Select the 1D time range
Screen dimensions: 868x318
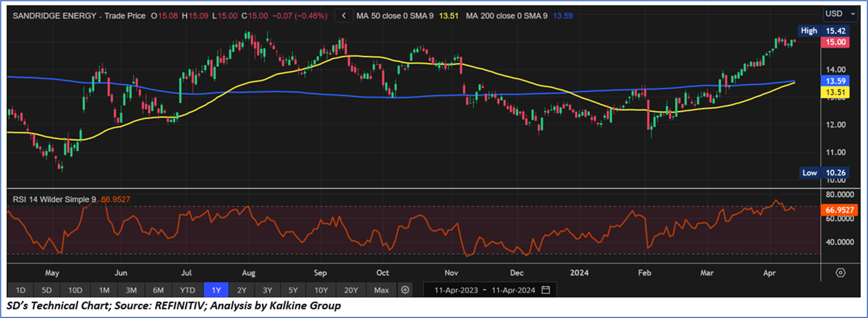[21, 290]
